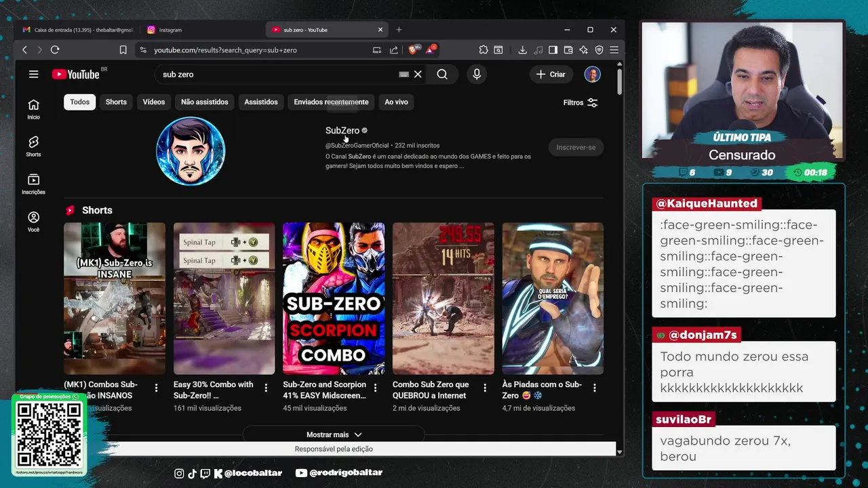Open the 'Combo Sub Zero que QUEBROU a Internet' title
This screenshot has height=488, width=868.
tap(431, 390)
